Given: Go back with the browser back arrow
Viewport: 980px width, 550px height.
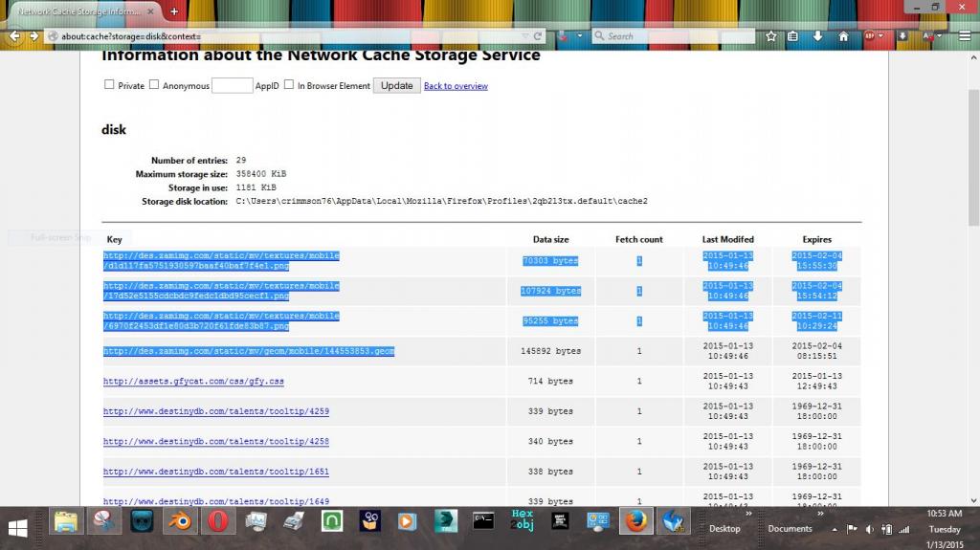Looking at the screenshot, I should click(x=14, y=36).
